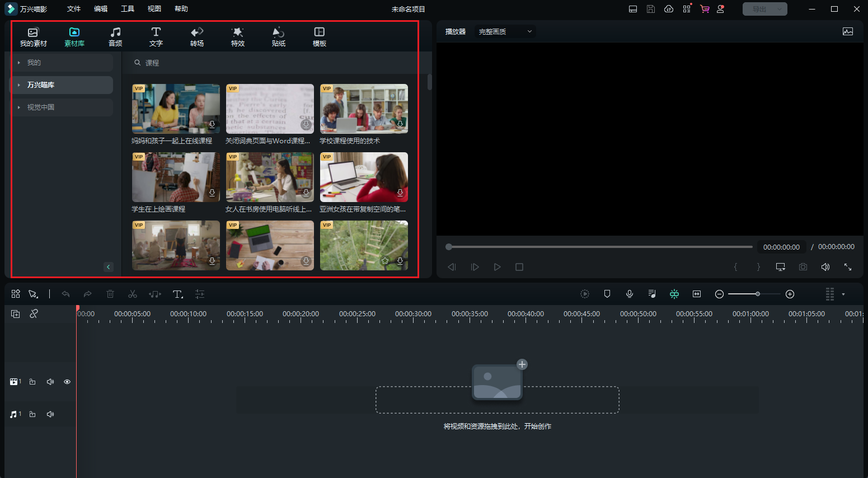Hide video track using the eye icon
868x478 pixels.
(x=67, y=382)
